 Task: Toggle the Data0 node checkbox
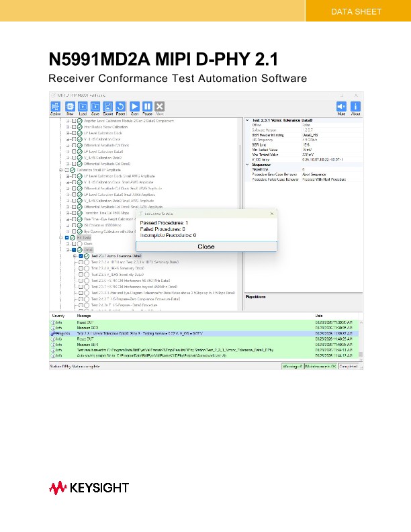pos(74,250)
